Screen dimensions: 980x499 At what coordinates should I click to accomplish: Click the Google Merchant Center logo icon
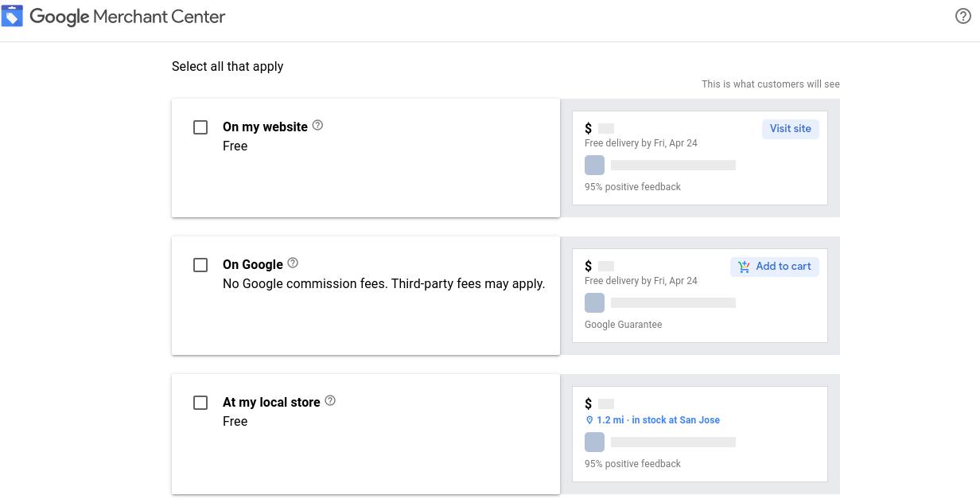pos(12,16)
